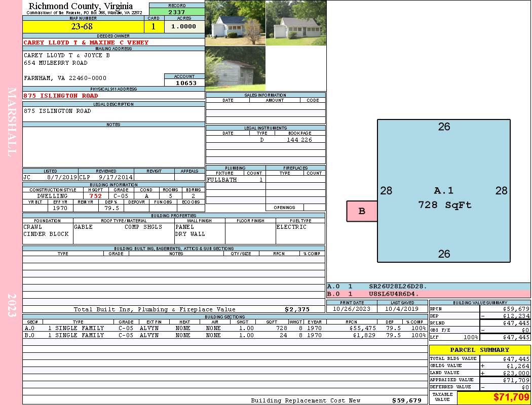Click the top-left house photo thumbnail
Screen dimensions: 532x405
tap(235, 23)
